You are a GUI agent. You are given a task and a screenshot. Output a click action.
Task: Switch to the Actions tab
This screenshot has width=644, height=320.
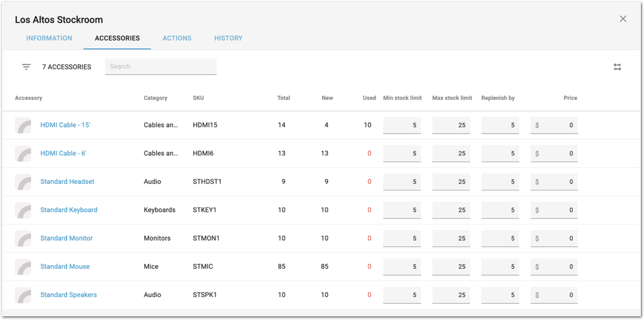tap(177, 38)
